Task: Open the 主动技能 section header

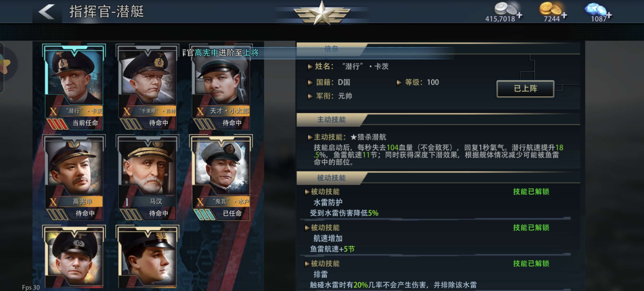Action: coord(331,120)
